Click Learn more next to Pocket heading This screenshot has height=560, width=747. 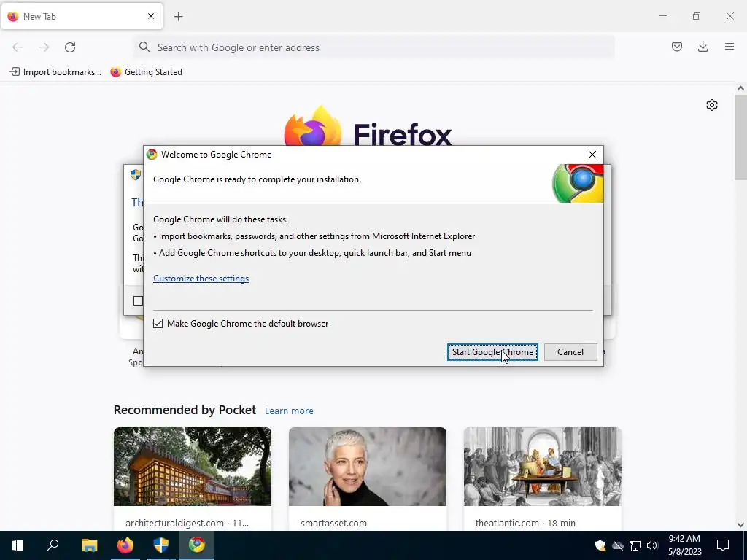pyautogui.click(x=289, y=411)
